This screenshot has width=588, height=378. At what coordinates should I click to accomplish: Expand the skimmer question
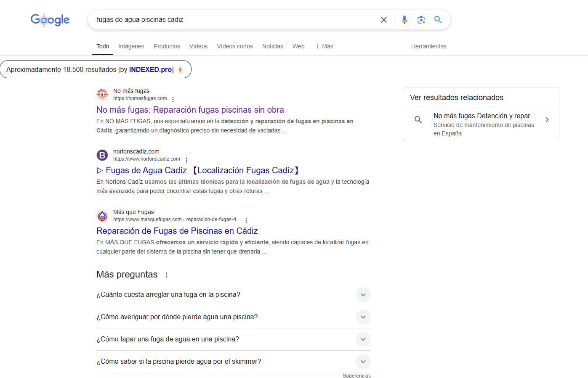point(363,362)
